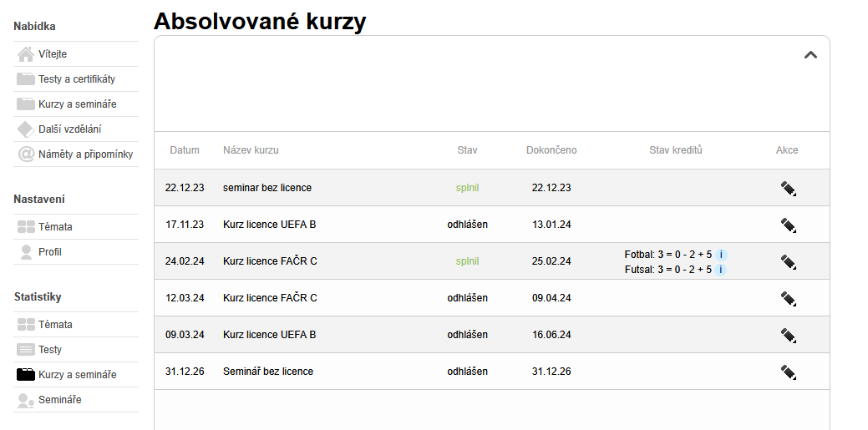Open Kurzy a semináře under Nabídka
Screen dimensions: 868x430
(x=77, y=104)
